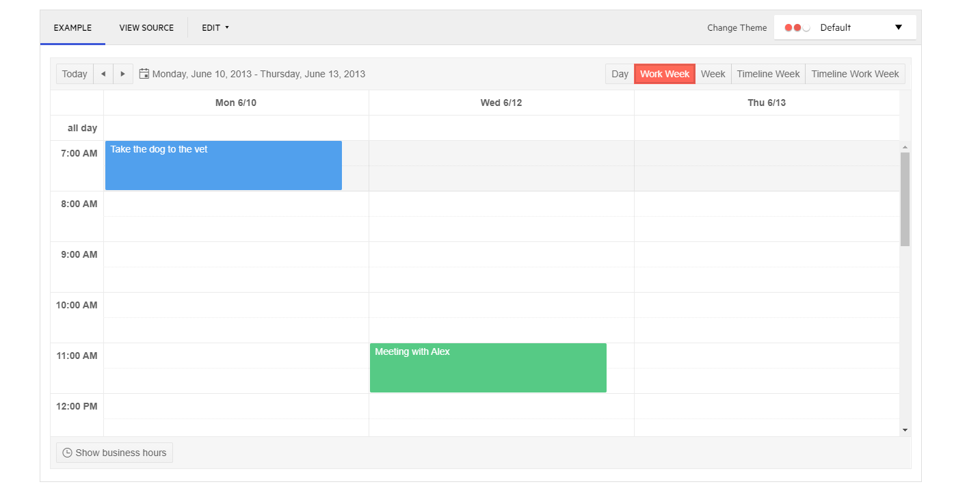Image resolution: width=980 pixels, height=493 pixels.
Task: Open date range Monday, June 10 selector
Action: point(259,74)
